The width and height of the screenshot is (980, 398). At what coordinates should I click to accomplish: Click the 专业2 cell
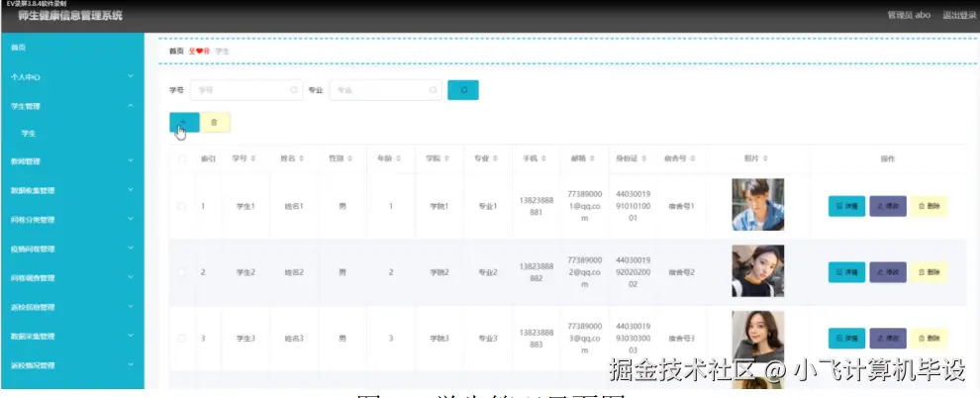point(487,272)
